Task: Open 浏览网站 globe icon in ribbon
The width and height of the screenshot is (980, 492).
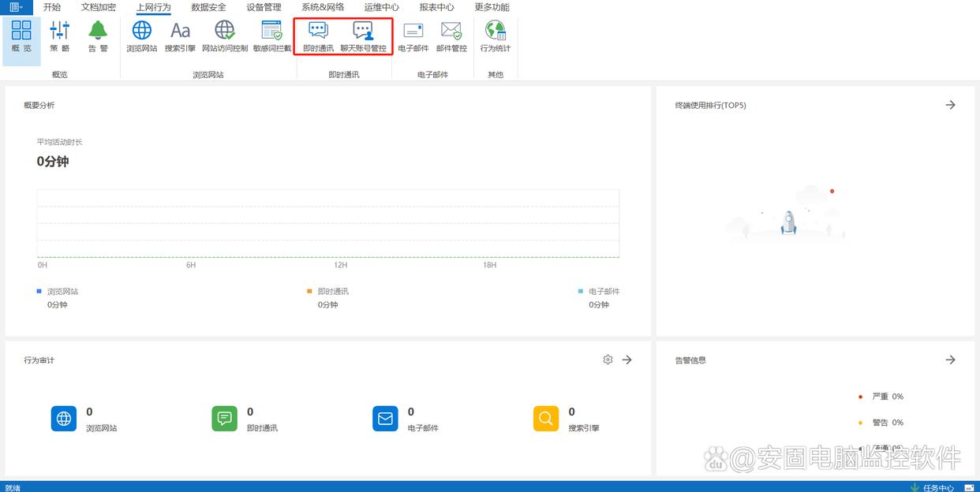Action: (x=142, y=36)
